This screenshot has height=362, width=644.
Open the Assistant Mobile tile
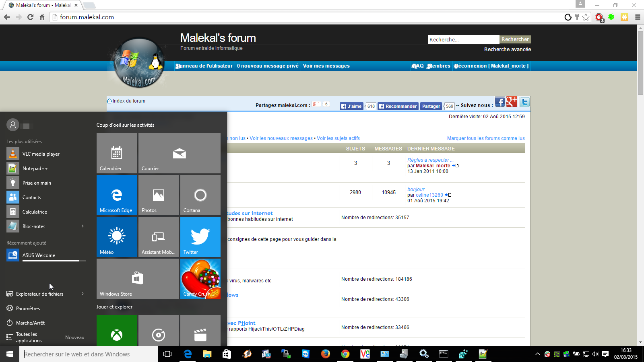159,237
